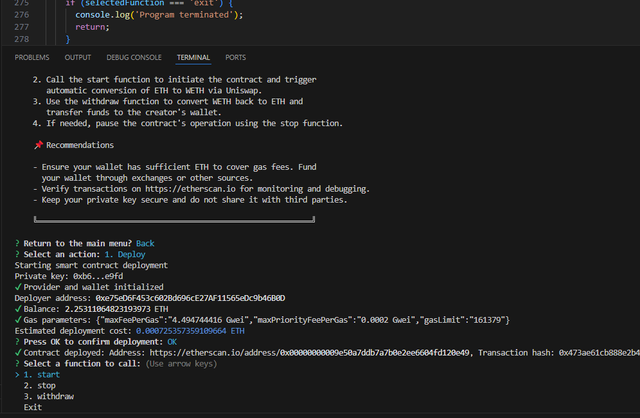This screenshot has width=640, height=418.
Task: Click the green checkmark before Balance
Action: pyautogui.click(x=18, y=308)
